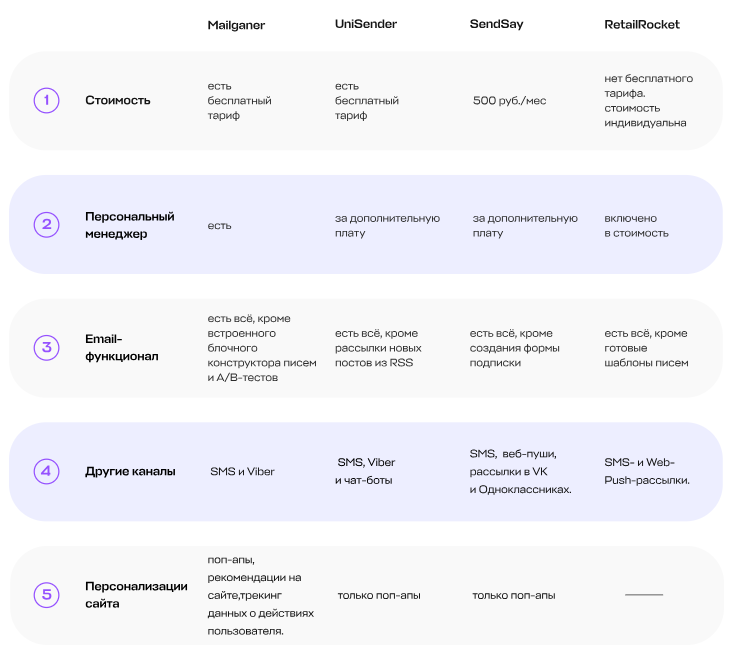
Task: Click the circled number 4 icon
Action: (x=47, y=471)
